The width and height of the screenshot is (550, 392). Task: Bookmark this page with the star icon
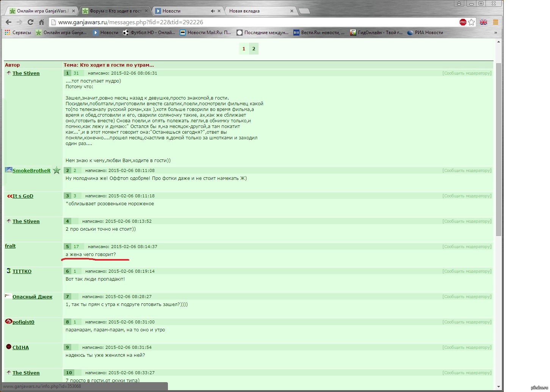[x=472, y=22]
